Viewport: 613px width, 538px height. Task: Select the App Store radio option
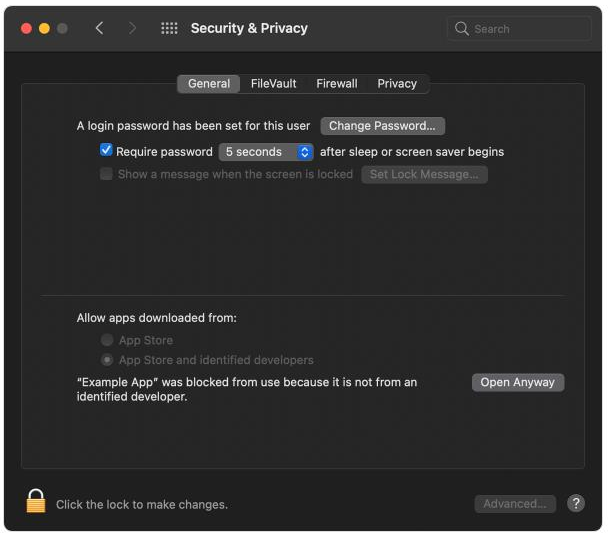107,340
